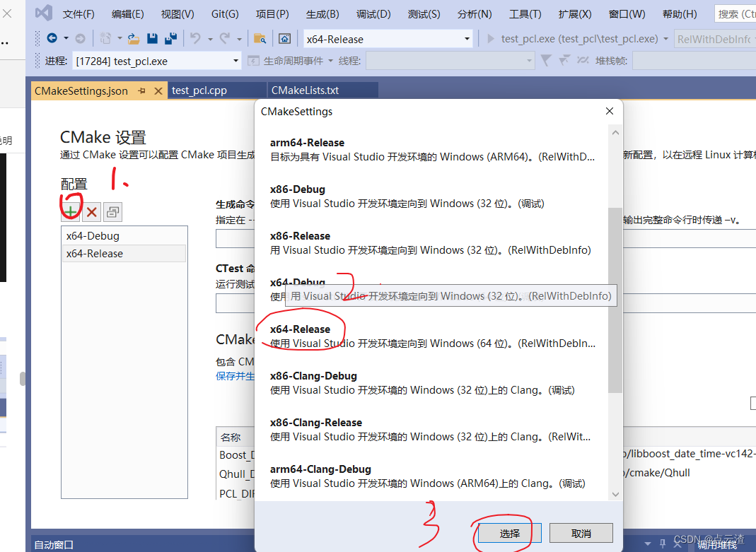Expand the lifecycle events dropdown arrow
This screenshot has height=552, width=756.
point(331,61)
